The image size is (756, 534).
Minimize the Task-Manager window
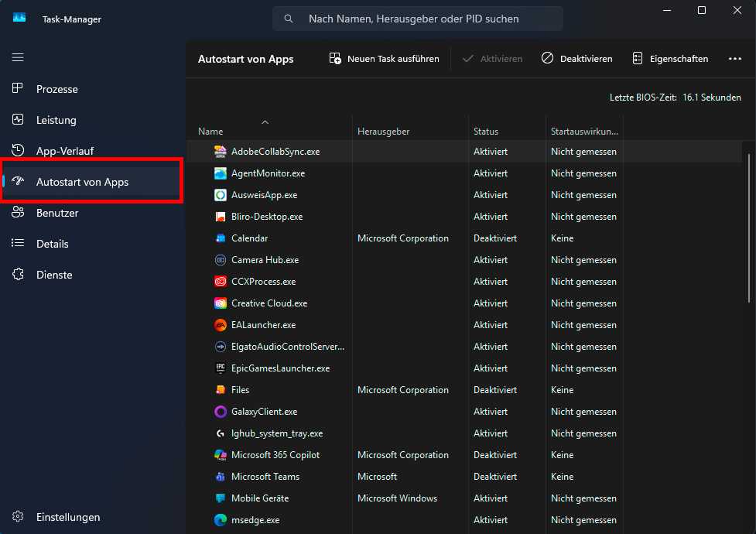[x=667, y=10]
